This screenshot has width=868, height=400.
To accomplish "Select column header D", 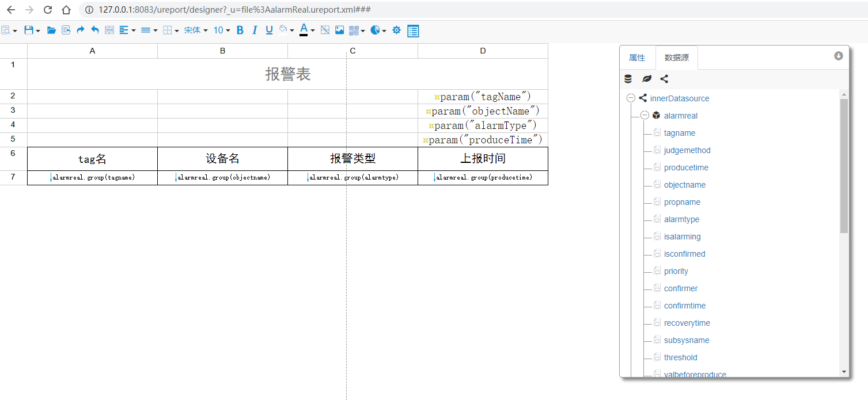I will pyautogui.click(x=483, y=51).
